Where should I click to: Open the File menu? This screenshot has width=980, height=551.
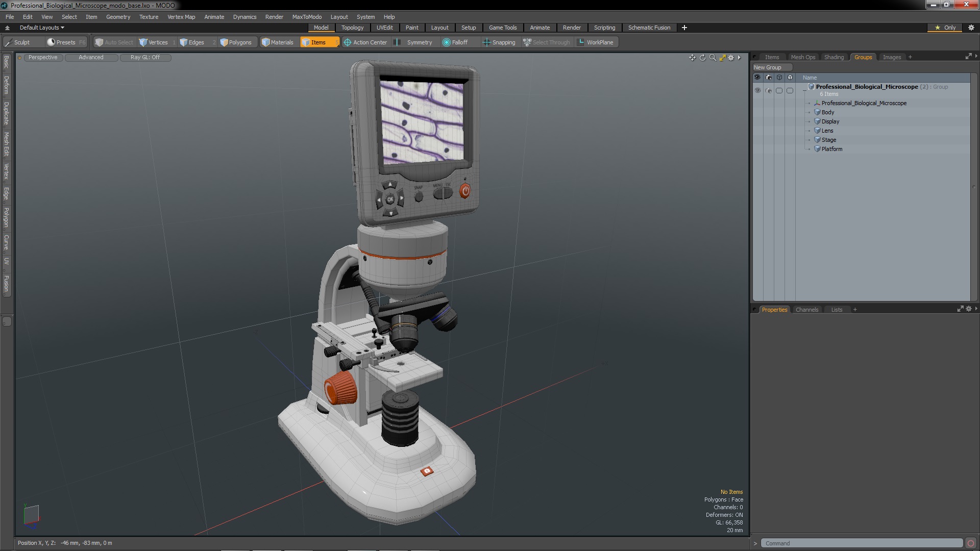[10, 17]
